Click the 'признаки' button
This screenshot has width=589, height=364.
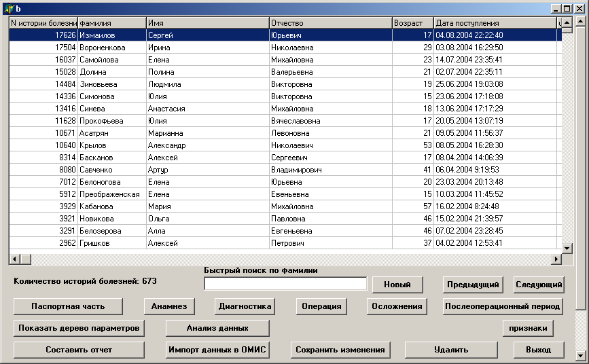coord(528,328)
